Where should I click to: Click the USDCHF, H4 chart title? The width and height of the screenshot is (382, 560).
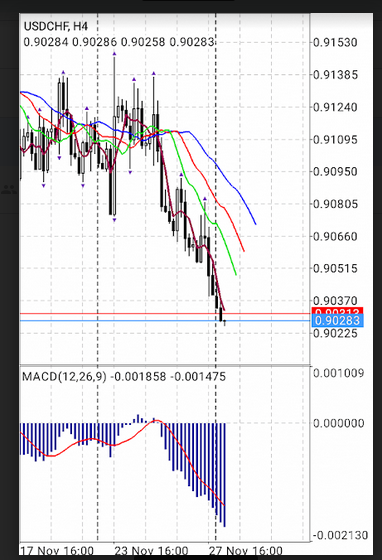(x=55, y=26)
